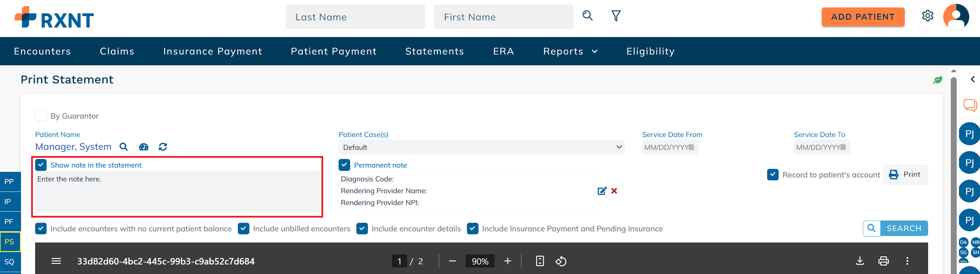Image resolution: width=980 pixels, height=274 pixels.
Task: Click the patient search magnifier icon in header
Action: 588,16
